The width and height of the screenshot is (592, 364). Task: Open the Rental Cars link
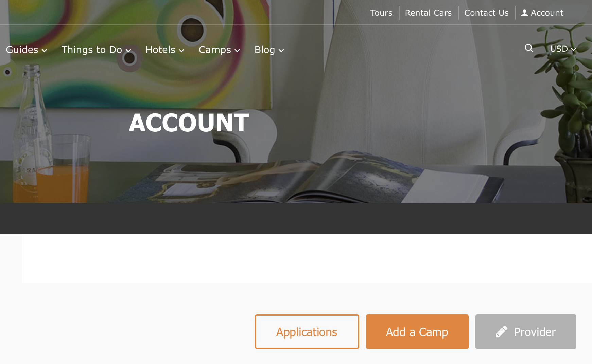[x=428, y=13]
